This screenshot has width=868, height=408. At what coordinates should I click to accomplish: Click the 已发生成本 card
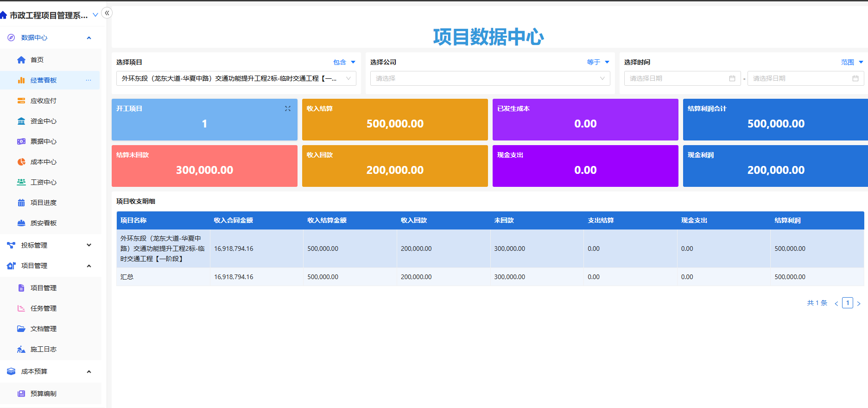585,120
